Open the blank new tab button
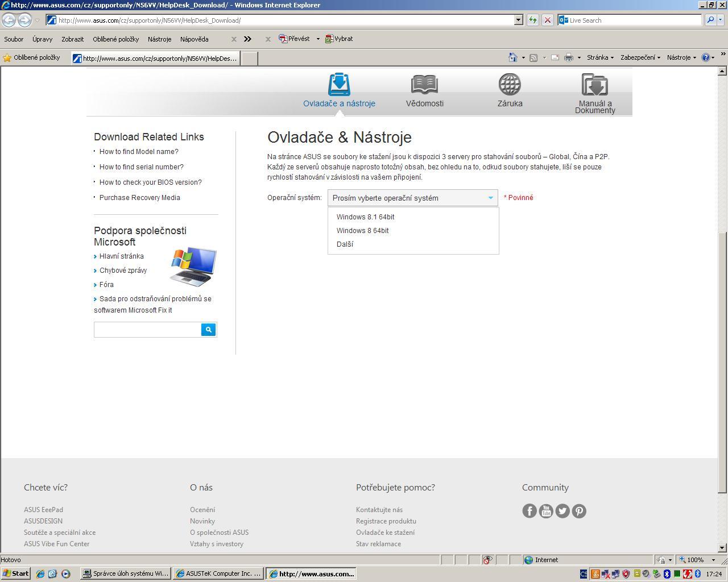This screenshot has height=582, width=728. pyautogui.click(x=249, y=58)
